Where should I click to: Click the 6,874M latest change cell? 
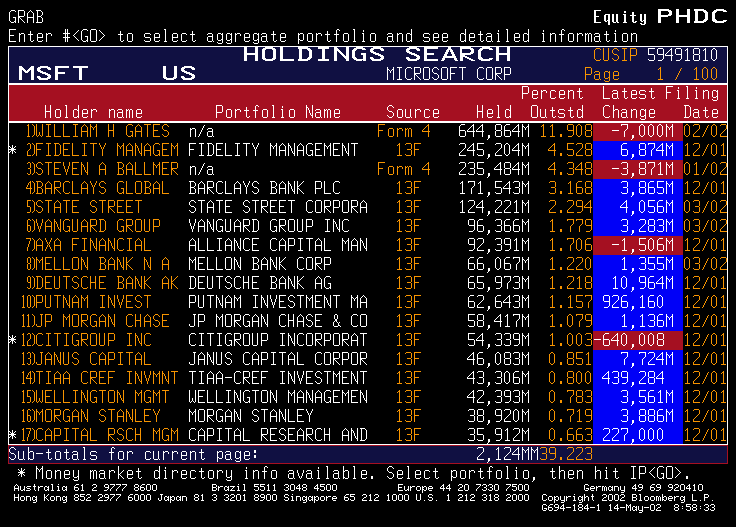[638, 150]
